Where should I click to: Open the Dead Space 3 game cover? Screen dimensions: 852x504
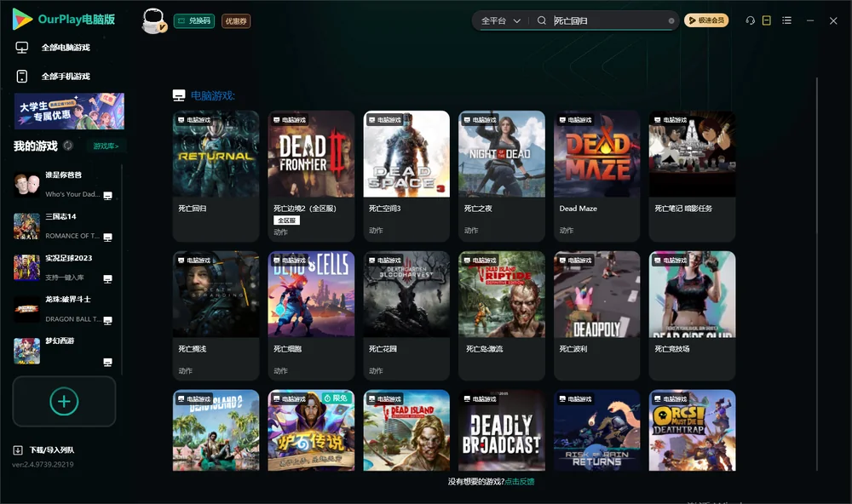click(406, 154)
